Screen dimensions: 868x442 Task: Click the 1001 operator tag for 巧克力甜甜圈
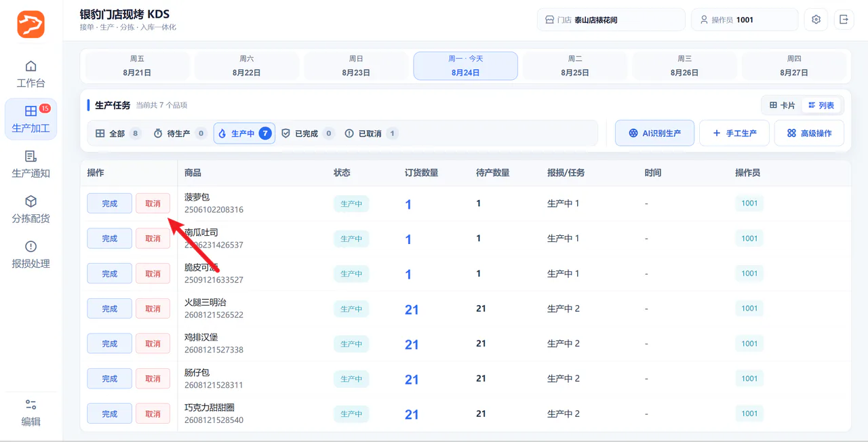click(749, 414)
